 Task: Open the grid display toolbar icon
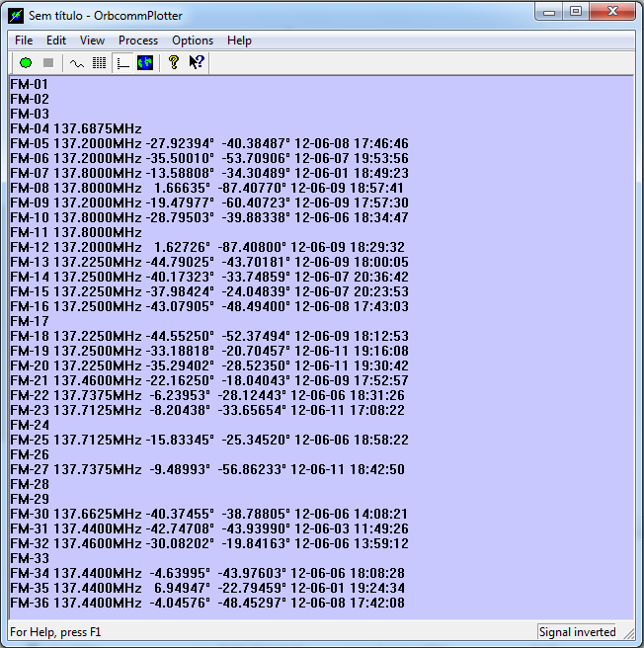click(x=99, y=63)
